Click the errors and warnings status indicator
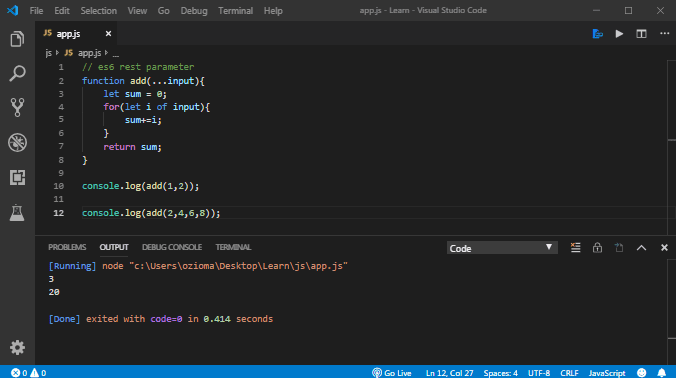The width and height of the screenshot is (676, 378). click(x=28, y=373)
